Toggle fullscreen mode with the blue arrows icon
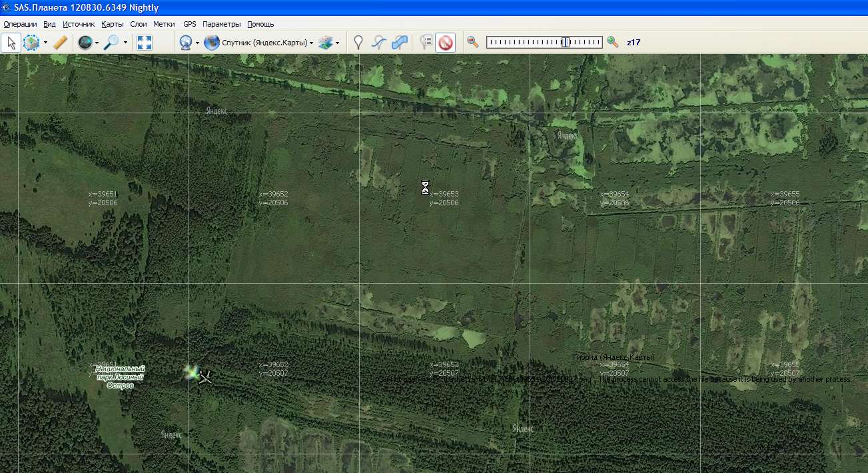This screenshot has width=868, height=473. (145, 43)
